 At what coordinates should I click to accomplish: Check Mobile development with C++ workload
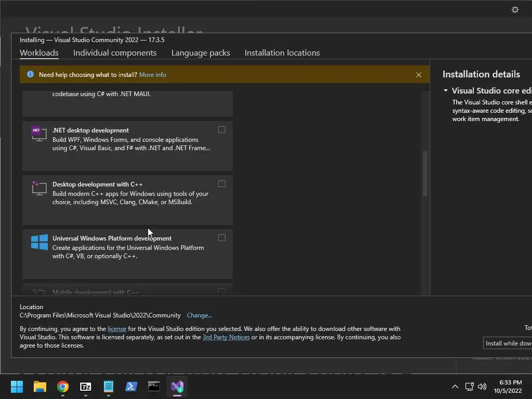(221, 291)
